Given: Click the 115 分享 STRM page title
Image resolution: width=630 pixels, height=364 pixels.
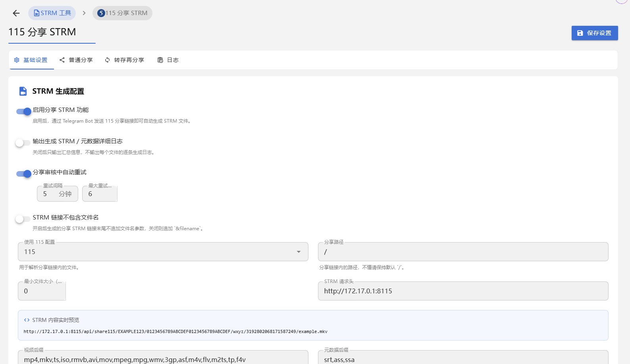Looking at the screenshot, I should (42, 32).
